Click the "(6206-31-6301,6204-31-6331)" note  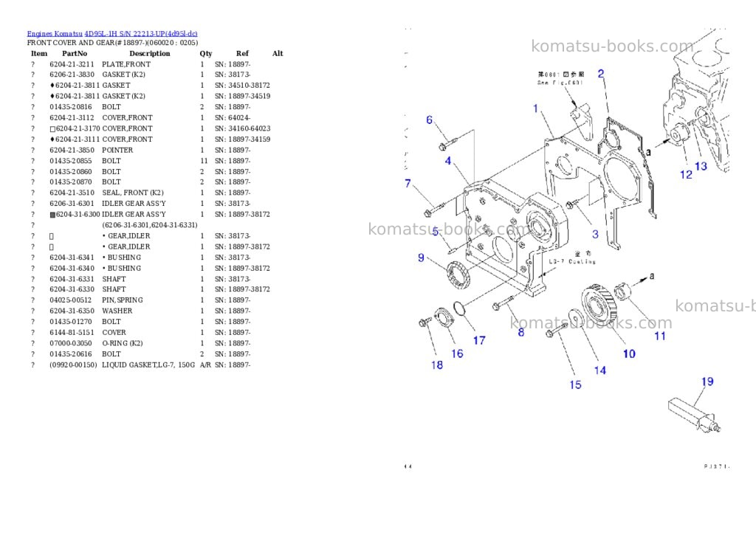click(x=149, y=225)
